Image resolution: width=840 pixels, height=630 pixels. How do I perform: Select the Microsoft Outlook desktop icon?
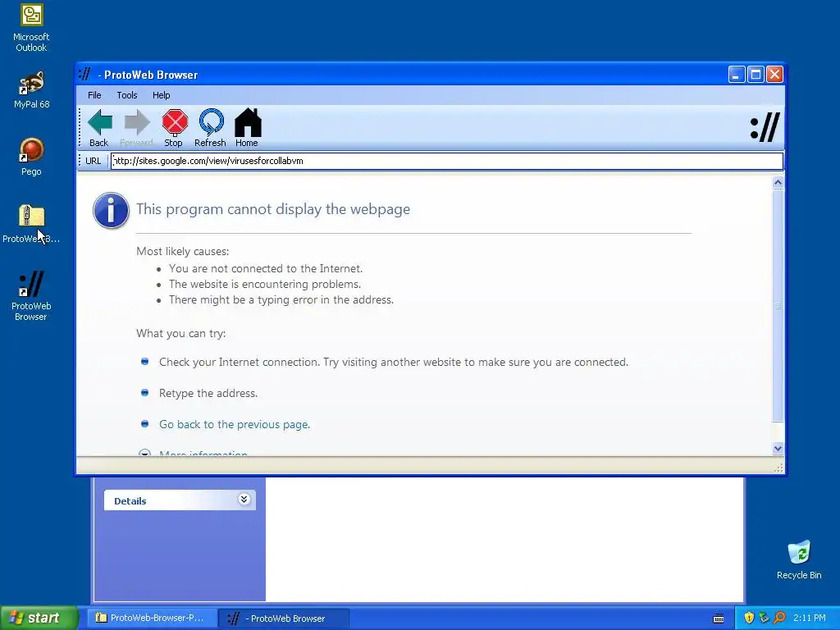click(x=31, y=28)
